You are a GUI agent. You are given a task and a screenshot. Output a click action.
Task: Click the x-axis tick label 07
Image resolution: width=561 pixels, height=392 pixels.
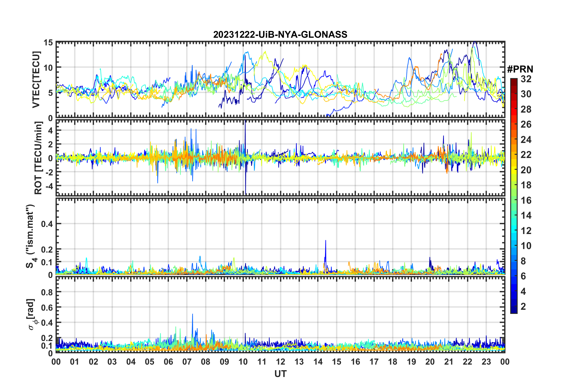coord(187,362)
